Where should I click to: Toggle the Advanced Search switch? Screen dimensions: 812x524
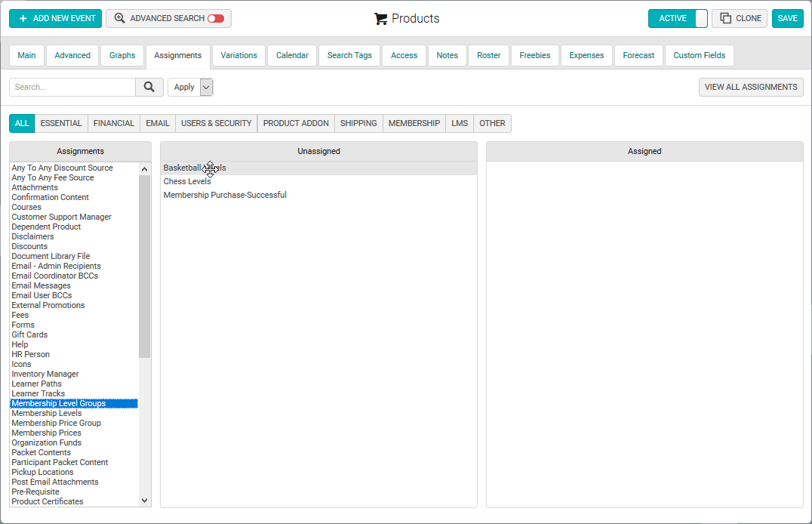click(x=216, y=19)
